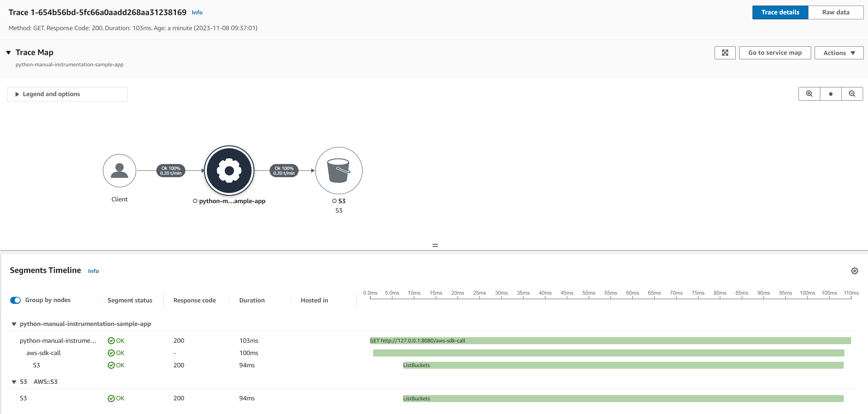Image resolution: width=868 pixels, height=414 pixels.
Task: Collapse the Trace Map section
Action: pyautogui.click(x=8, y=53)
